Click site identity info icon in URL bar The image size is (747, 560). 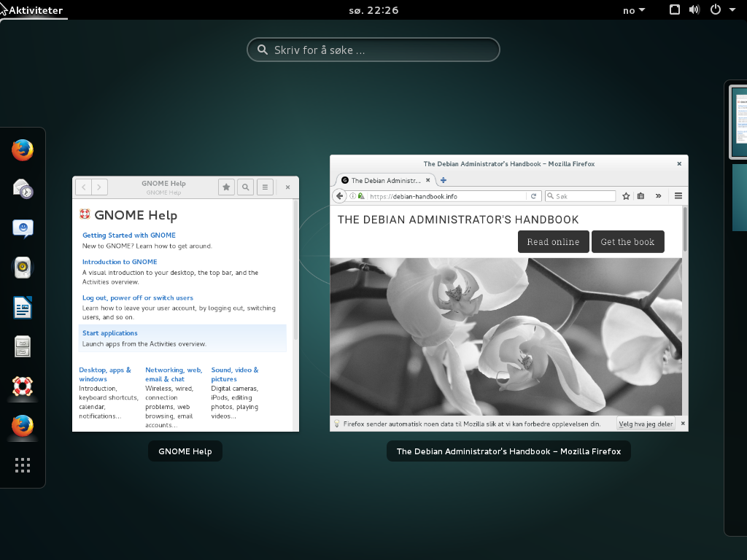(352, 195)
